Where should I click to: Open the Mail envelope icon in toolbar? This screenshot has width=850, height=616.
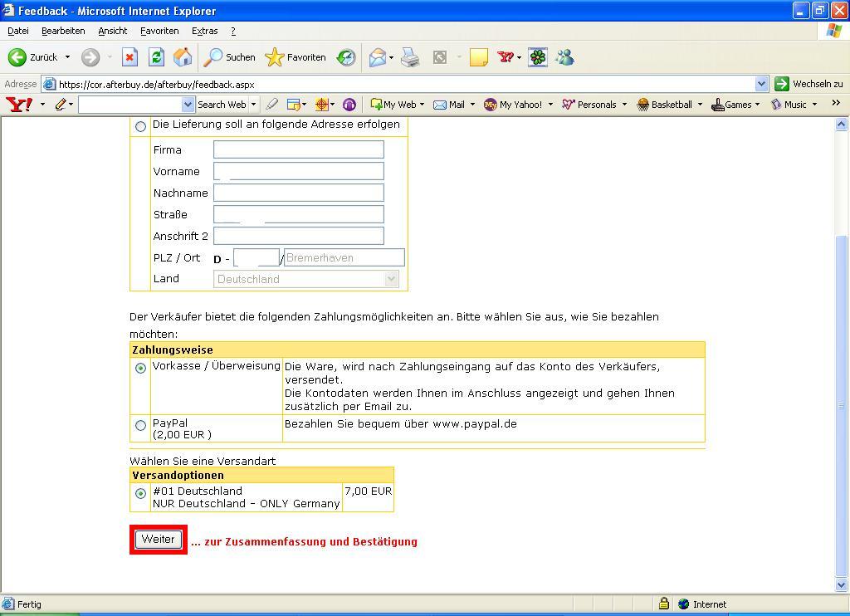[378, 57]
